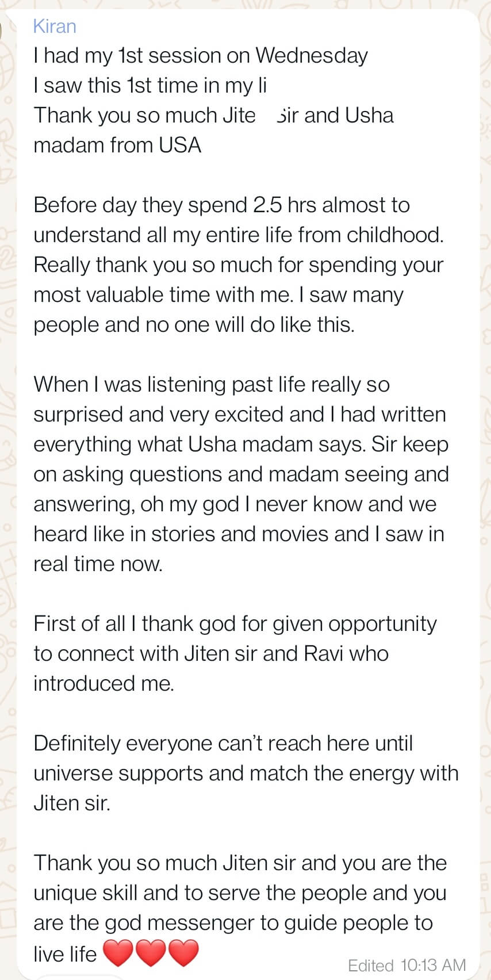Click the text "madam from USA"
This screenshot has width=491, height=980.
tap(117, 146)
